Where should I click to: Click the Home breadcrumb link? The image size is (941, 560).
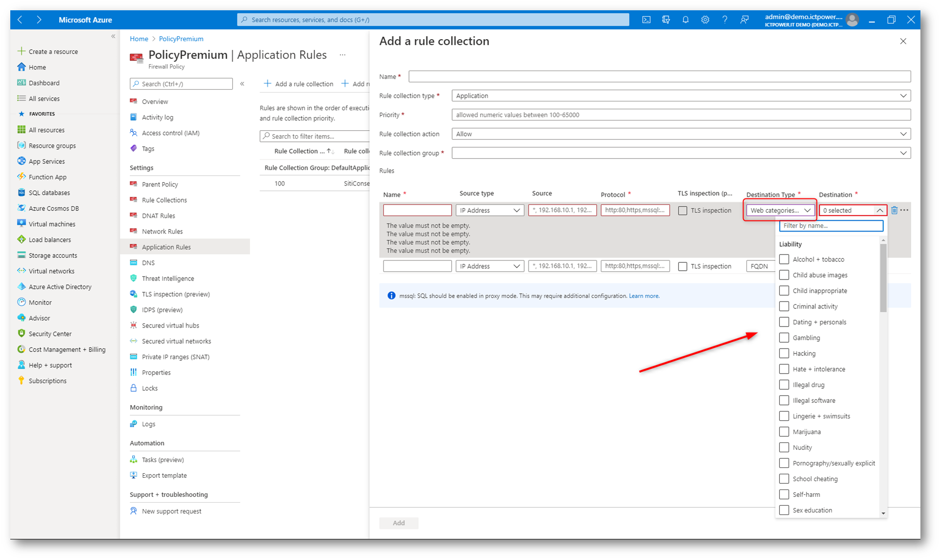pos(139,39)
